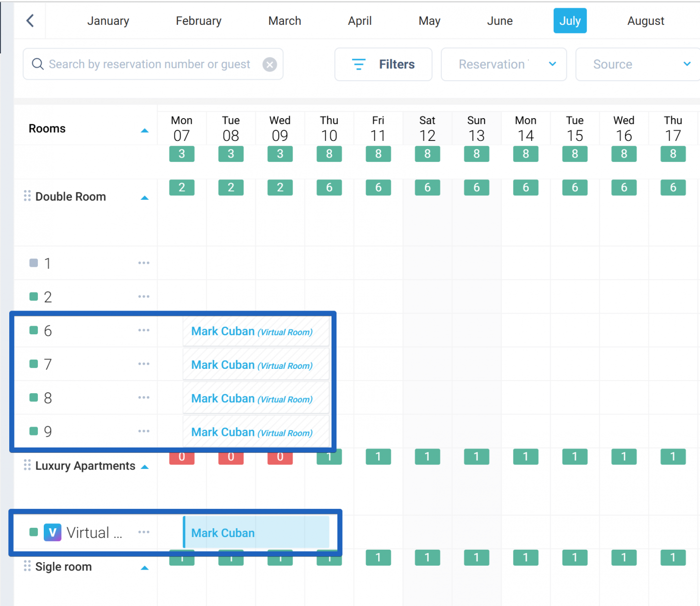700x606 pixels.
Task: Select the Luxury Apartments category label
Action: [x=85, y=466]
